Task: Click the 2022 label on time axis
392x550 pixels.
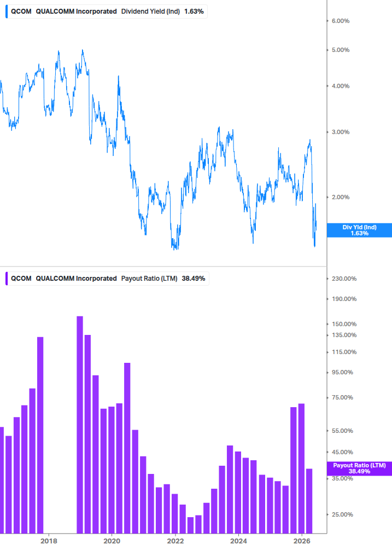Action: [x=175, y=541]
